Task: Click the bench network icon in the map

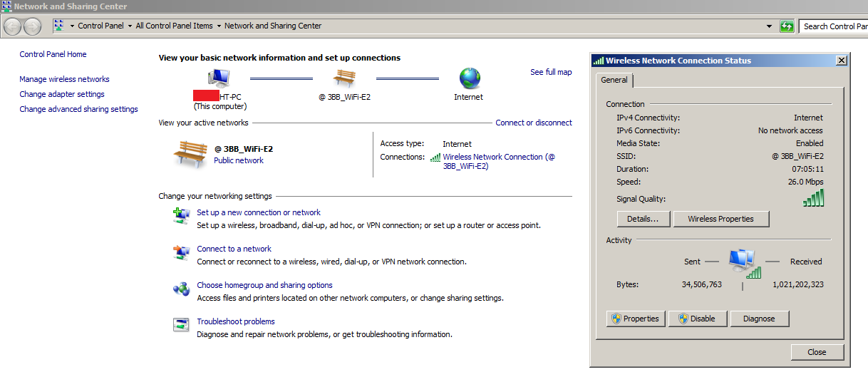Action: [344, 77]
